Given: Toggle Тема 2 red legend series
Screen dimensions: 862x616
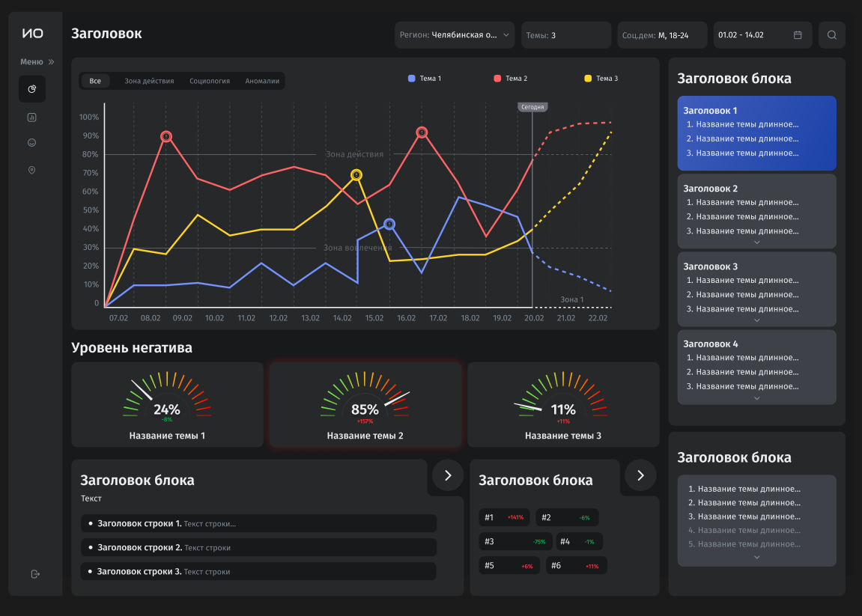Looking at the screenshot, I should click(511, 79).
